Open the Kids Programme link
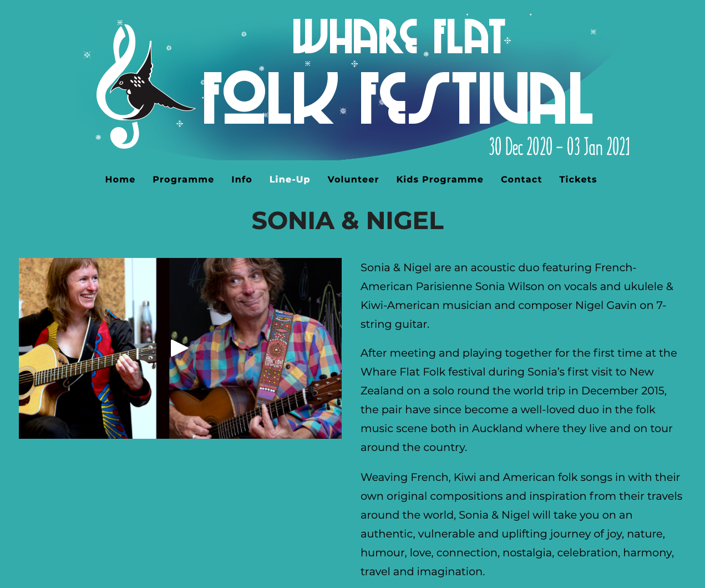Viewport: 705px width, 588px height. [440, 179]
